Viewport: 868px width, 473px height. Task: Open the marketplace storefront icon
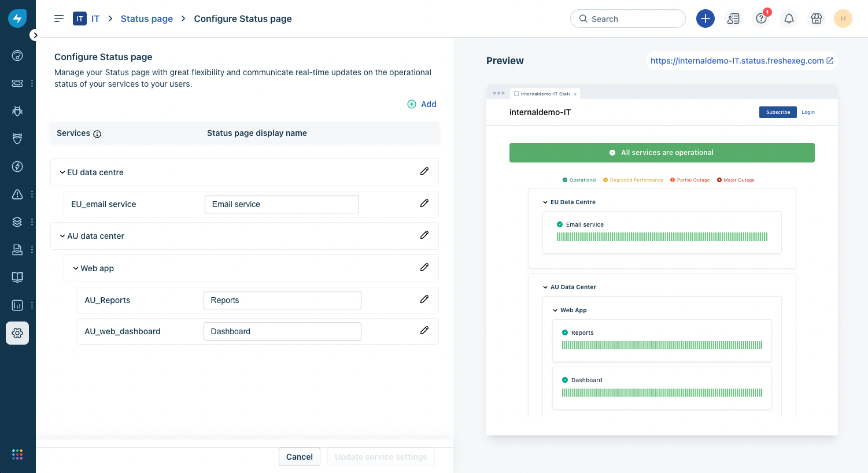pyautogui.click(x=816, y=18)
